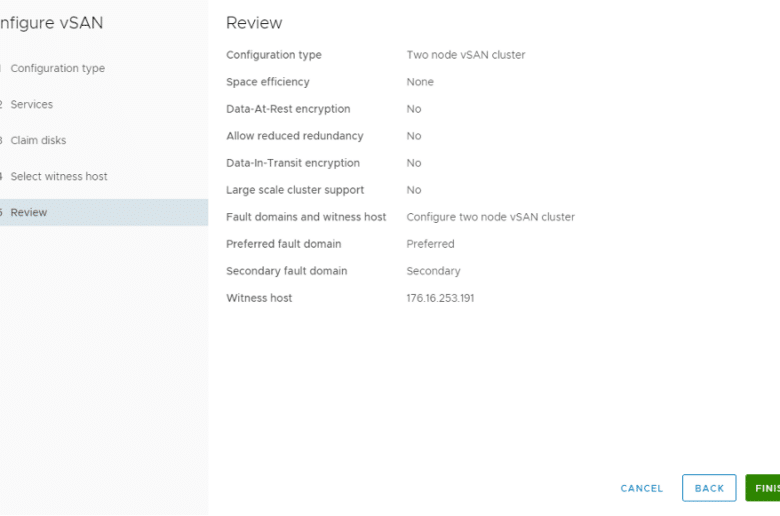Click the Cancel button
Screen dimensions: 780x516
pyautogui.click(x=641, y=488)
